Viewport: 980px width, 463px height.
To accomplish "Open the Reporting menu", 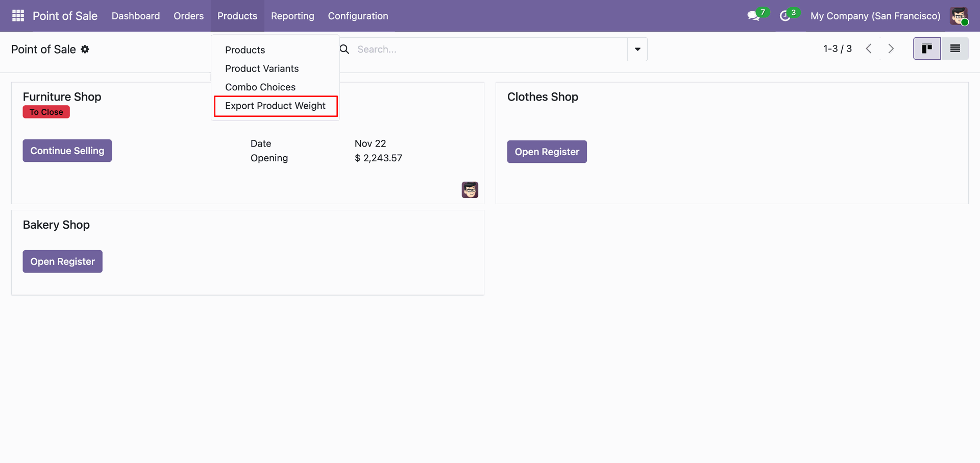I will click(x=292, y=16).
